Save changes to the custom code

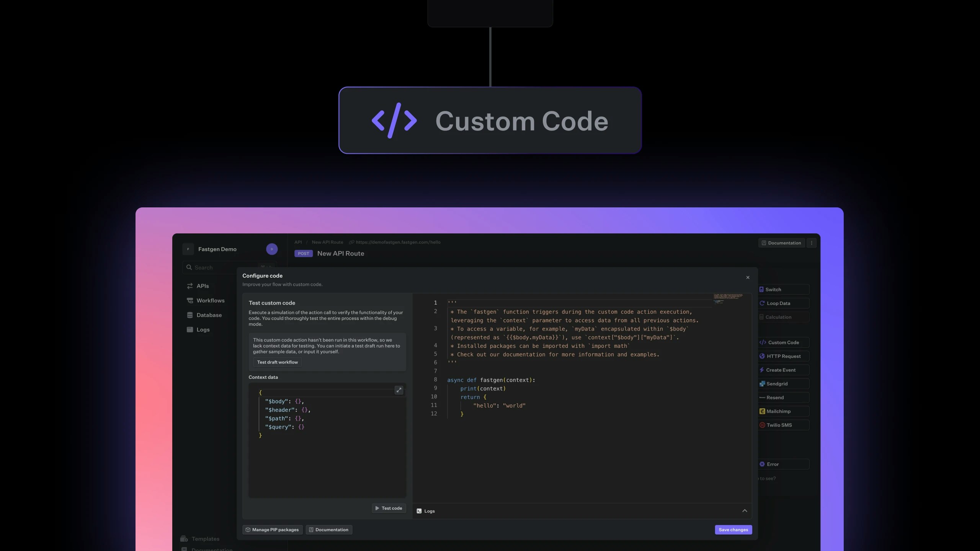point(733,529)
